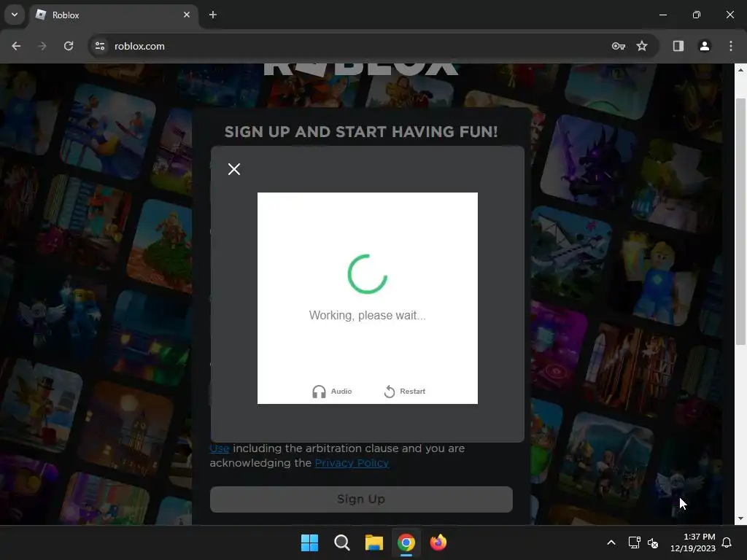The width and height of the screenshot is (747, 560).
Task: Open Windows taskbar search
Action: pyautogui.click(x=341, y=542)
